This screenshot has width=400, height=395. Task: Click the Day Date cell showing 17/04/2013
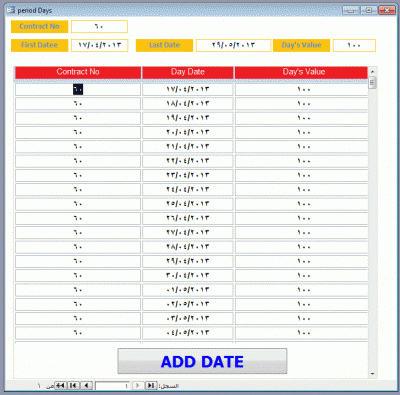pyautogui.click(x=188, y=89)
